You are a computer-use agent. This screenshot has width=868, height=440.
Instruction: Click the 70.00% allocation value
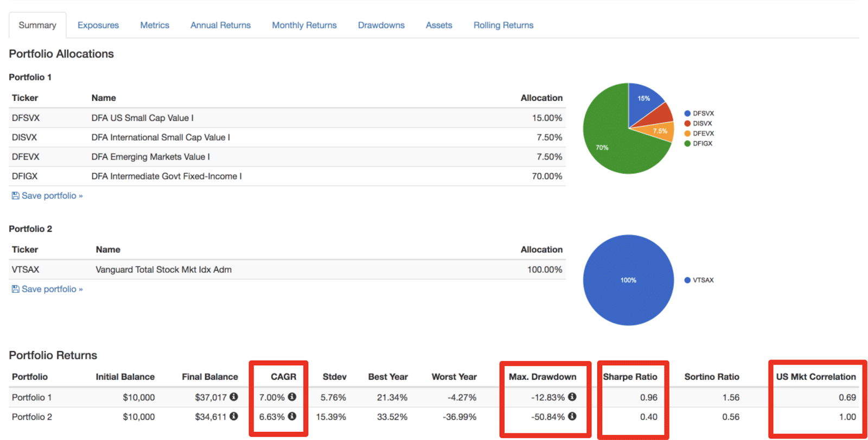tap(547, 176)
